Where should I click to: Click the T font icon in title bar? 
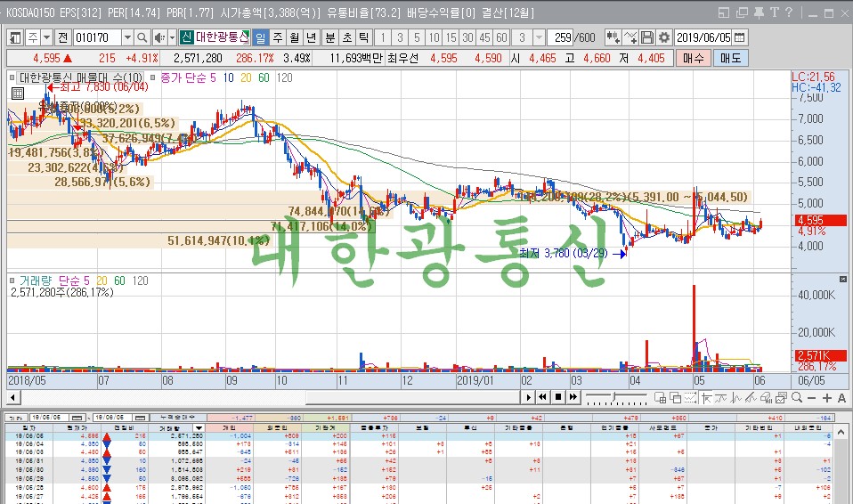774,12
